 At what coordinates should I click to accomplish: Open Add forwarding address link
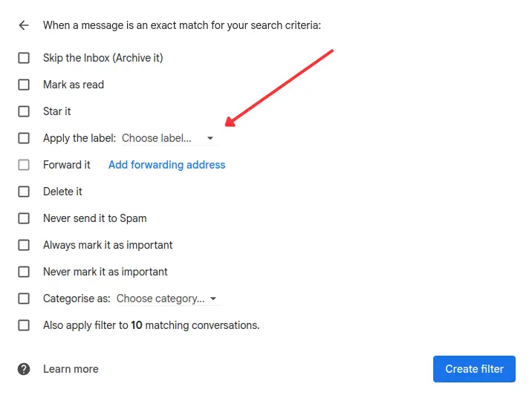click(x=166, y=165)
